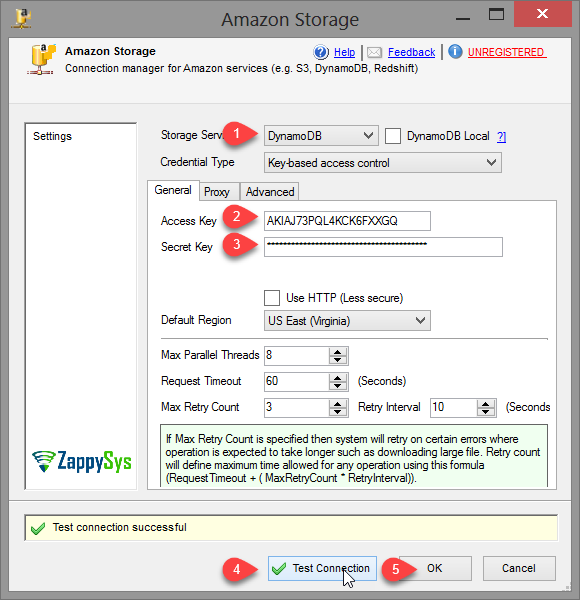Click the Max Parallel Threads value field

[296, 355]
